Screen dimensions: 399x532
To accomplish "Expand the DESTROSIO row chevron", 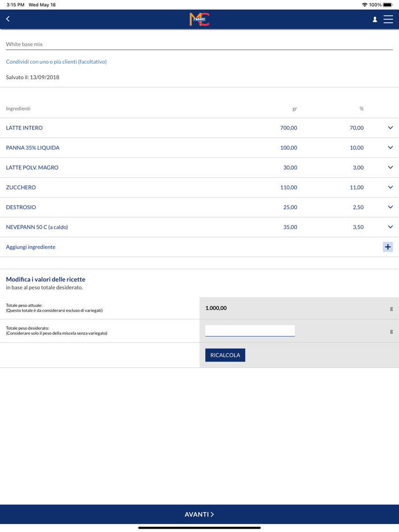I will [390, 207].
